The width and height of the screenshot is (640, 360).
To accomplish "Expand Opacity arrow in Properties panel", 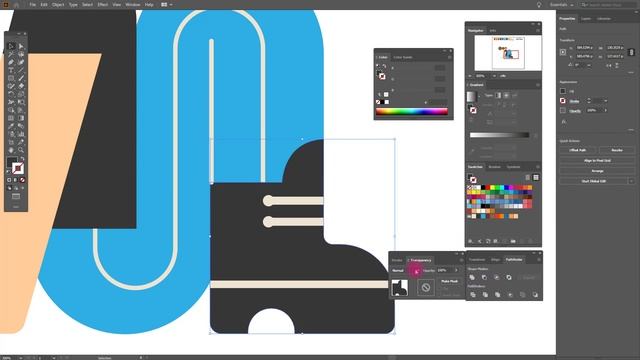I will (606, 111).
